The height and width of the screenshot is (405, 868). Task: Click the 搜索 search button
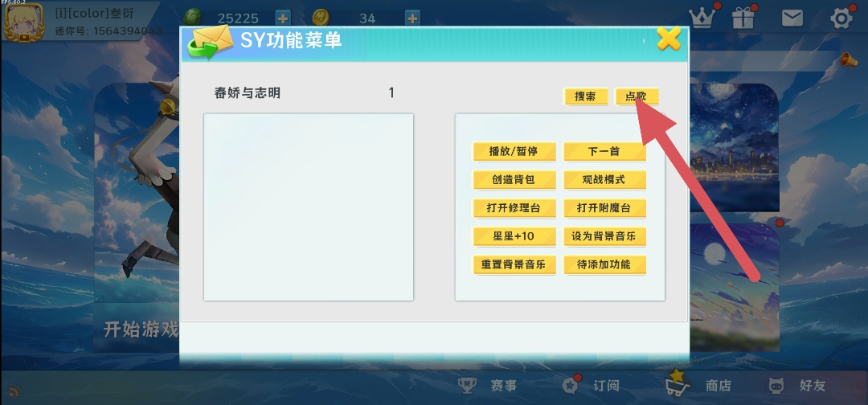586,96
